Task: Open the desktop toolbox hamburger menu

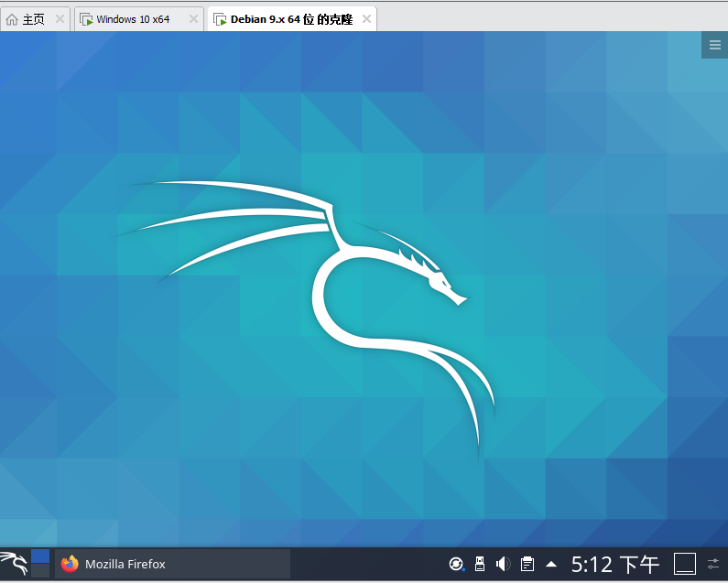Action: (x=715, y=45)
